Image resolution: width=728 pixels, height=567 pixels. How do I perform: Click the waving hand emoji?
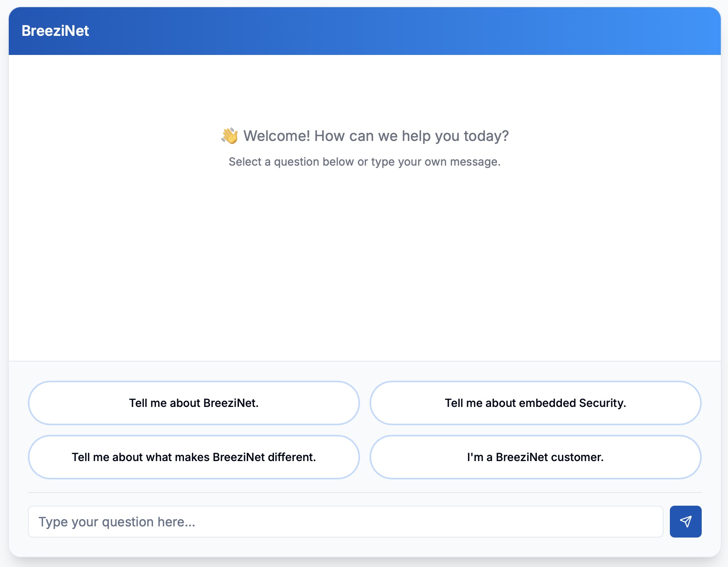(x=230, y=136)
